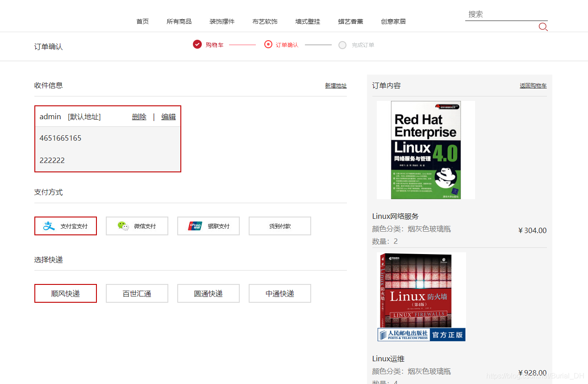Go to 墙式壁挂 category
This screenshot has height=384, width=588.
point(308,21)
